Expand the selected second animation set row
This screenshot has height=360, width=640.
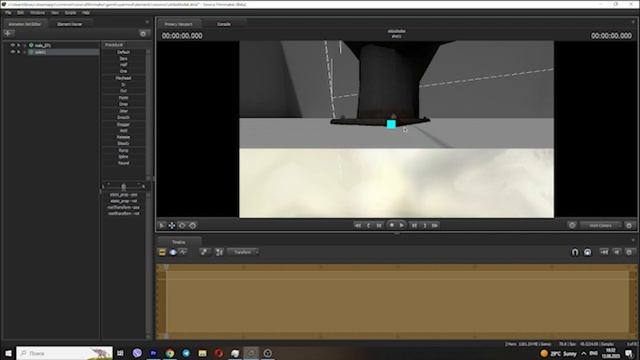[x=24, y=52]
